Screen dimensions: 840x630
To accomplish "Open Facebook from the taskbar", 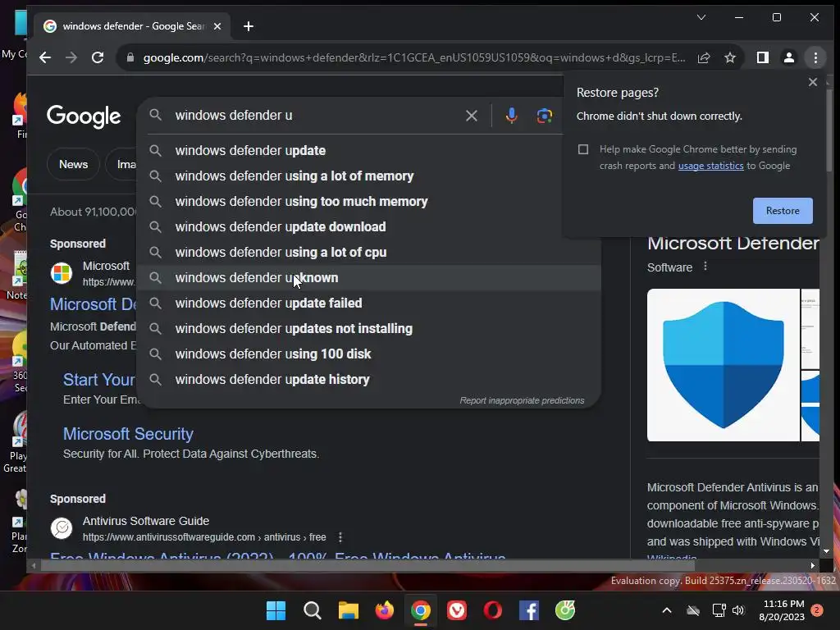I will (529, 610).
